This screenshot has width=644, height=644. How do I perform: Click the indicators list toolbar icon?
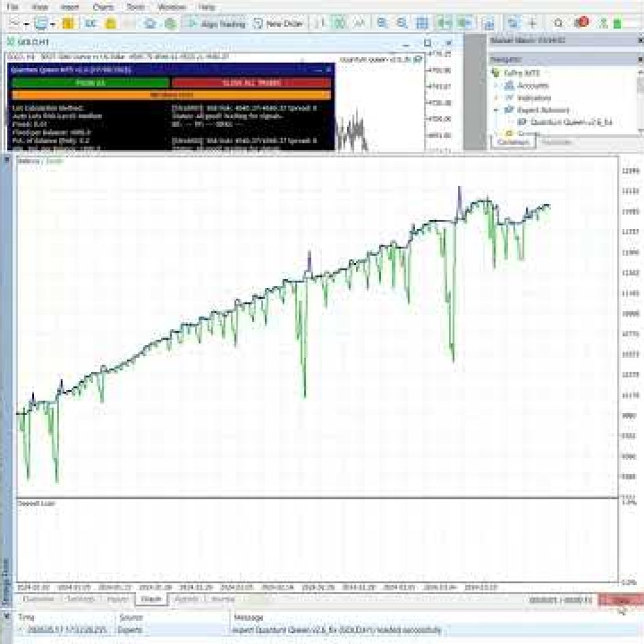click(x=489, y=24)
